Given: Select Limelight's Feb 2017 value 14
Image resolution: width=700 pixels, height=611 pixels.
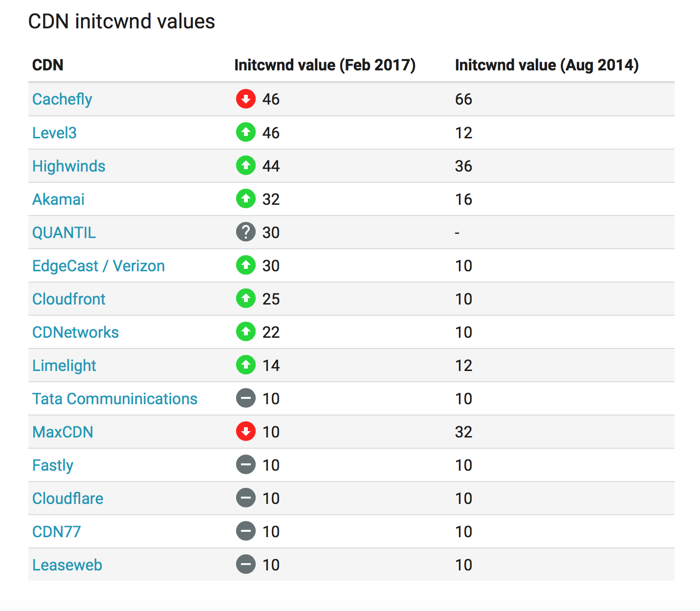Looking at the screenshot, I should click(271, 366).
